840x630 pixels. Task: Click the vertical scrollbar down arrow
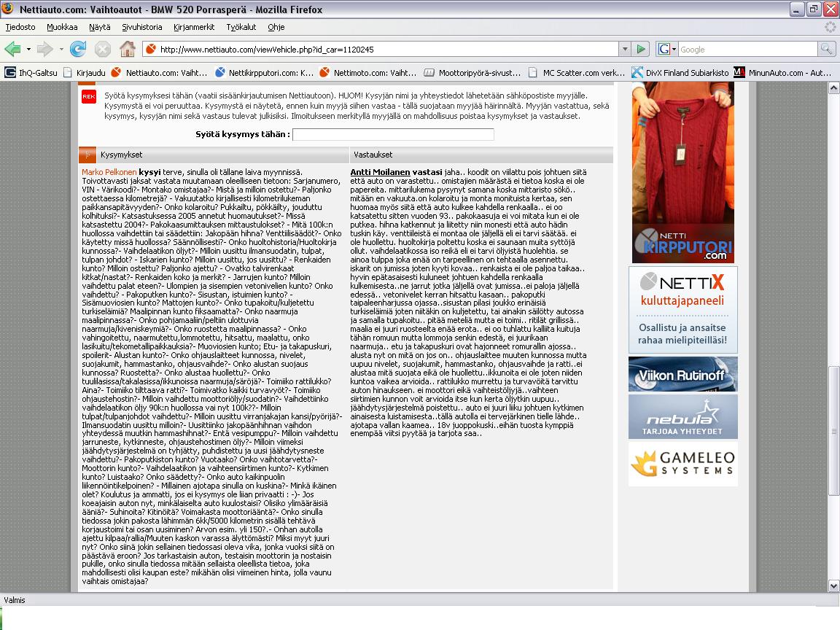[x=833, y=585]
